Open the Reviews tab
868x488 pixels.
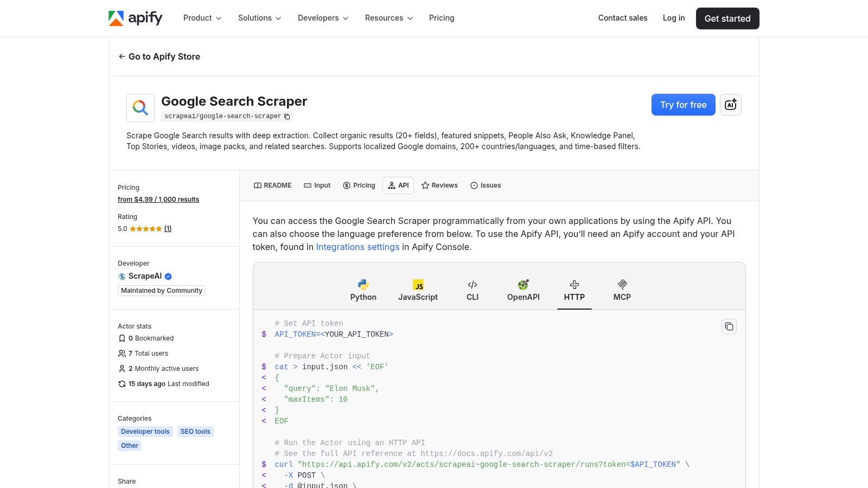point(439,185)
